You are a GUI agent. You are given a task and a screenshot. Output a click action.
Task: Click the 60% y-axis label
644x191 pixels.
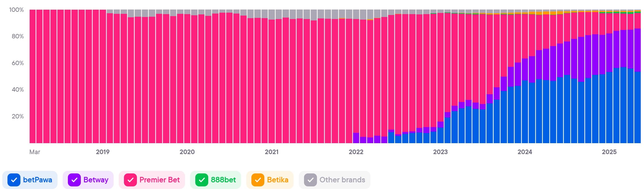[18, 63]
